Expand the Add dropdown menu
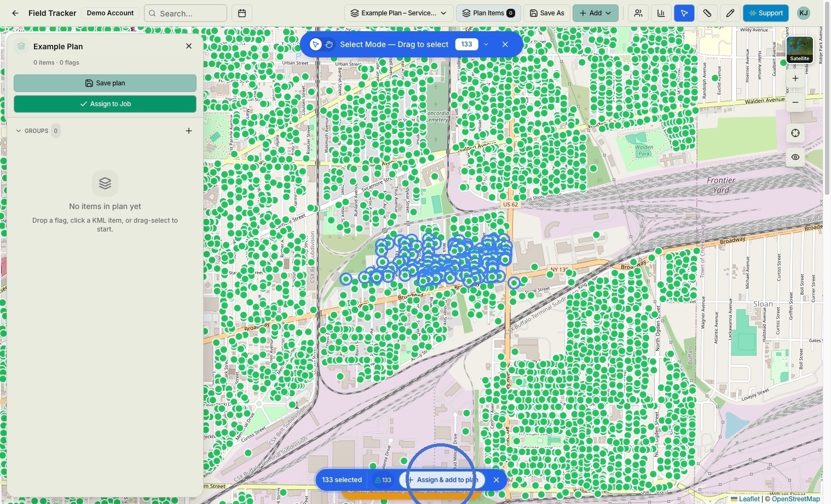This screenshot has height=504, width=831. coord(596,13)
